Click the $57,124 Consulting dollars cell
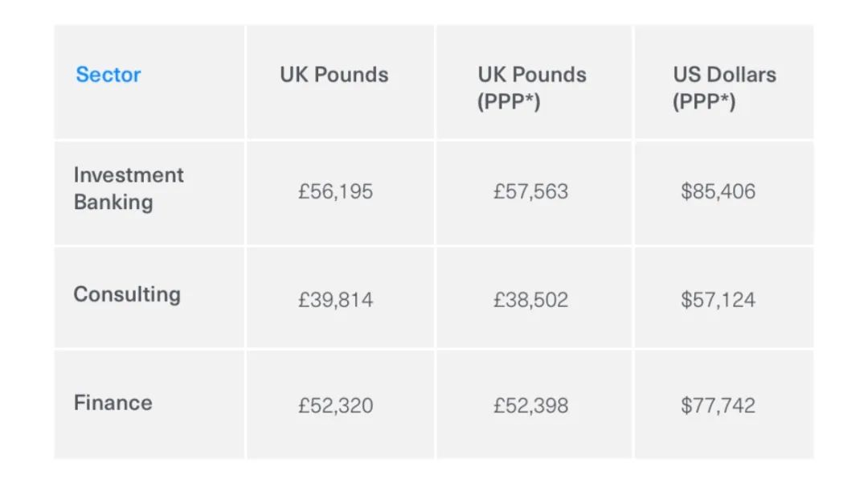This screenshot has height=488, width=868. [x=718, y=300]
